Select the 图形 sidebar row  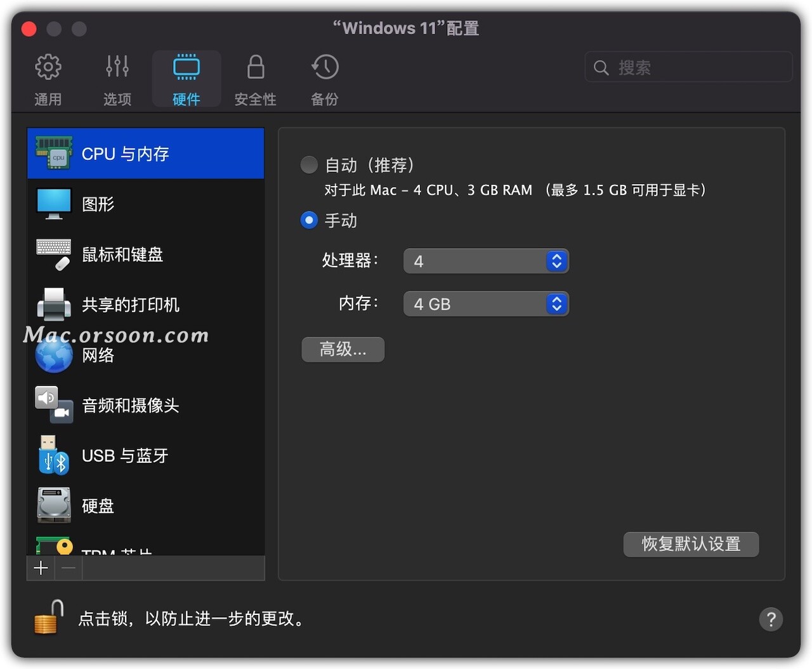point(146,204)
